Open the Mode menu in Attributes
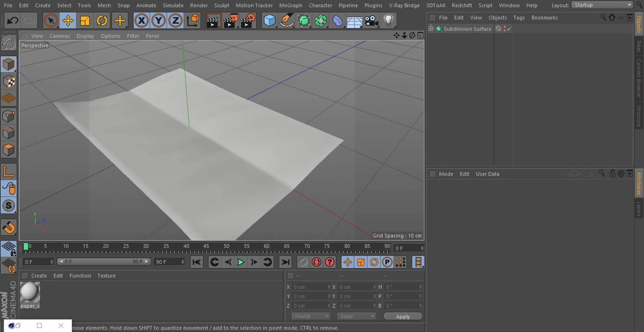This screenshot has height=332, width=644. 446,174
